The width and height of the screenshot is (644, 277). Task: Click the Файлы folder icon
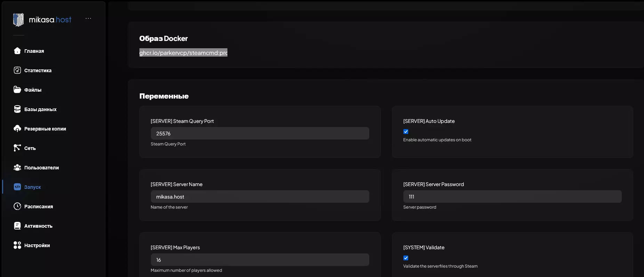pyautogui.click(x=17, y=90)
